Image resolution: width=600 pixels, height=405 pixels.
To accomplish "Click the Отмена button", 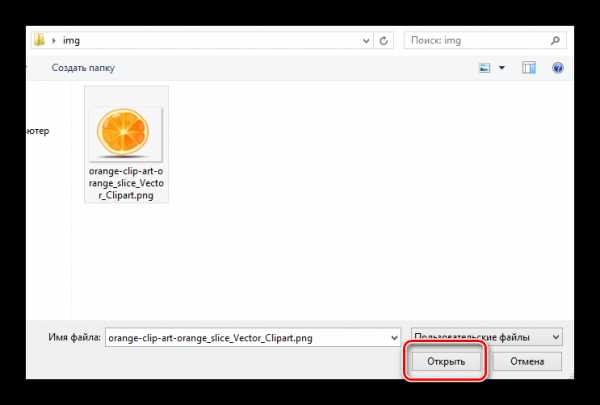I will point(527,361).
